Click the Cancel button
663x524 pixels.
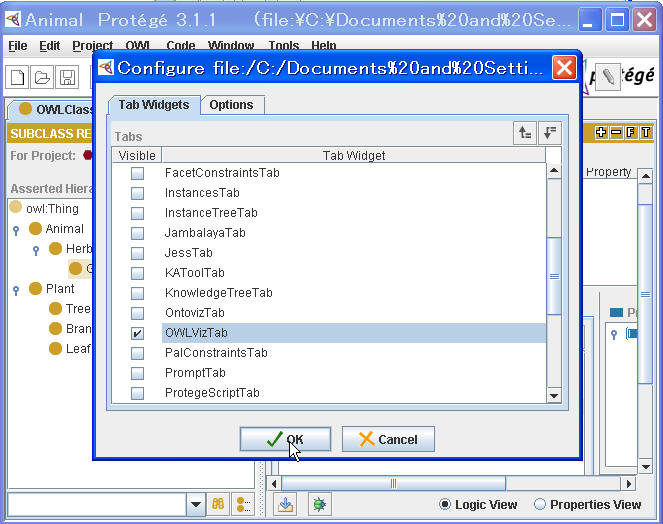388,439
